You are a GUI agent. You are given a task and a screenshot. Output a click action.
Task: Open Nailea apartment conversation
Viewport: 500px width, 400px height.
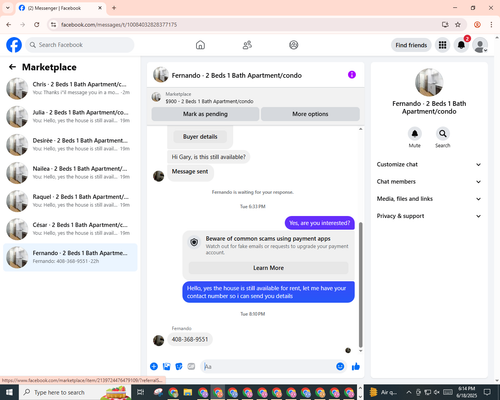pyautogui.click(x=70, y=173)
